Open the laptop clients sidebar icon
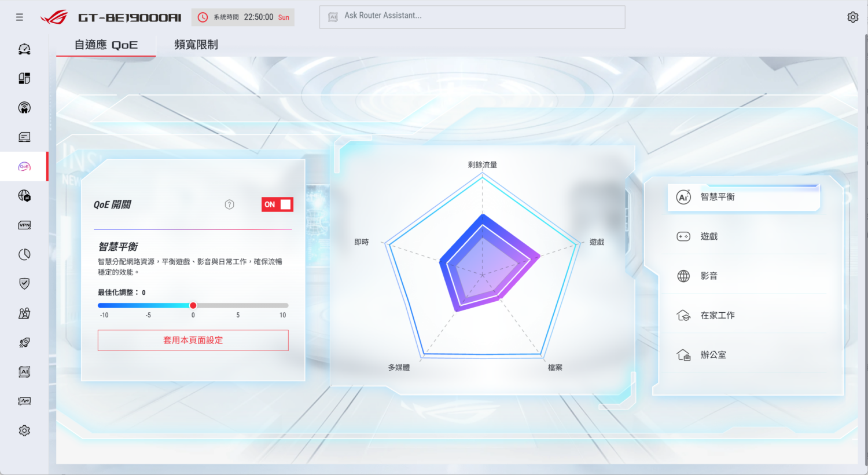Viewport: 868px width, 475px height. 24,137
